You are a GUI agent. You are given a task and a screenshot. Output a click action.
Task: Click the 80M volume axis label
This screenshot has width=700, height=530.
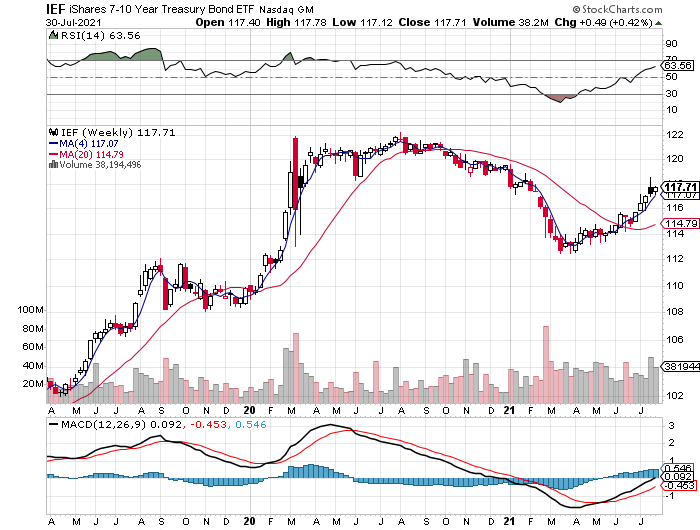33,329
